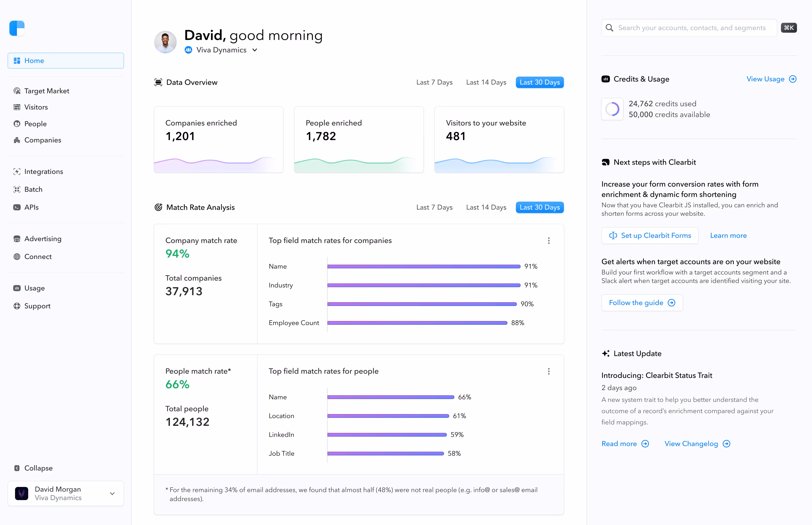
Task: Go to Home in the sidebar
Action: 34,61
